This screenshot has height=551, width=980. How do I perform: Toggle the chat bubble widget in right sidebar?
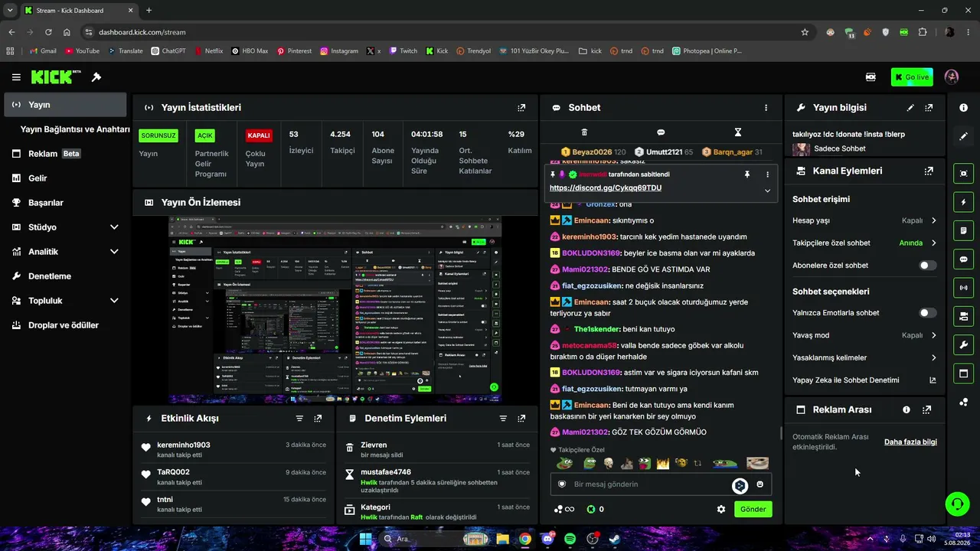[x=964, y=259]
